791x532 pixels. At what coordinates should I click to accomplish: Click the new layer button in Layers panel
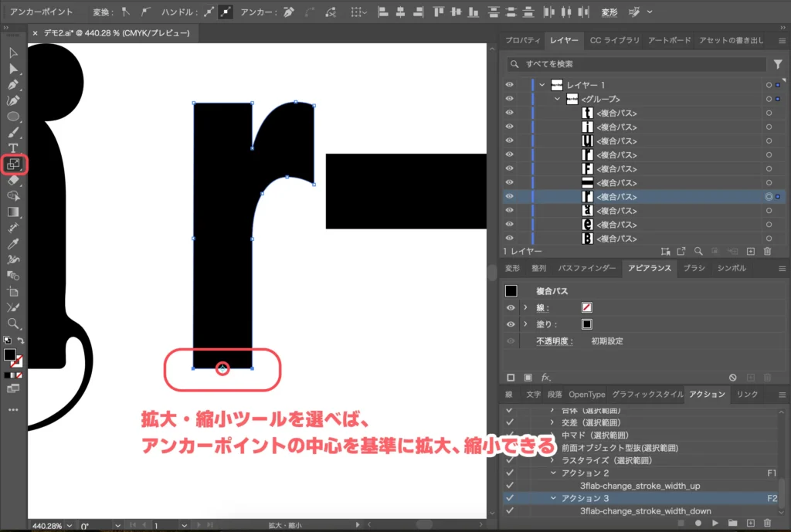751,251
